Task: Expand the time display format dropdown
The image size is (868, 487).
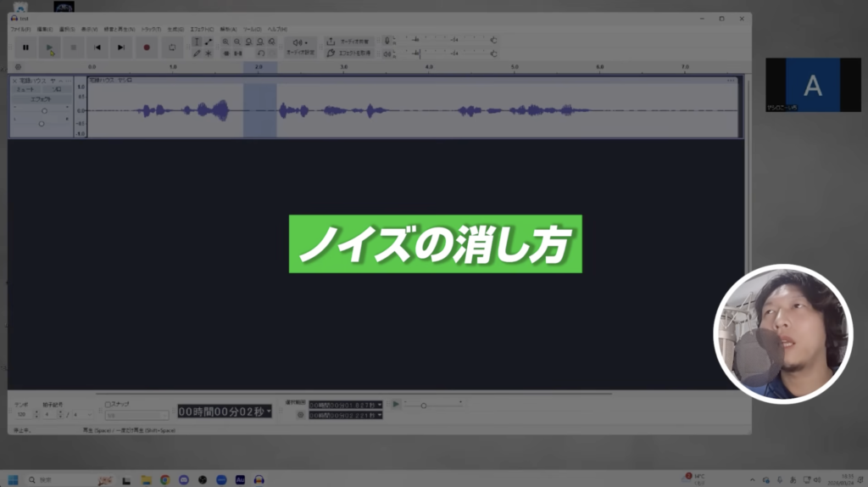Action: [269, 411]
